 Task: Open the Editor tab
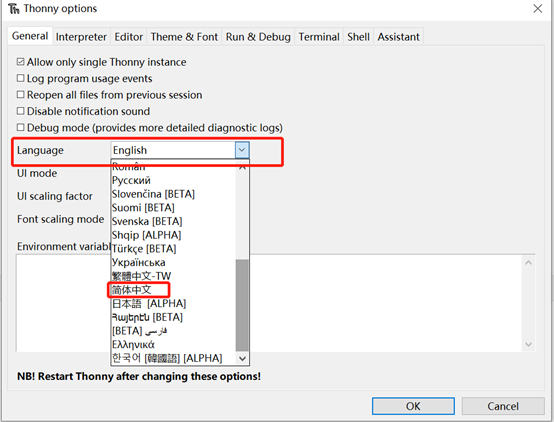coord(128,37)
